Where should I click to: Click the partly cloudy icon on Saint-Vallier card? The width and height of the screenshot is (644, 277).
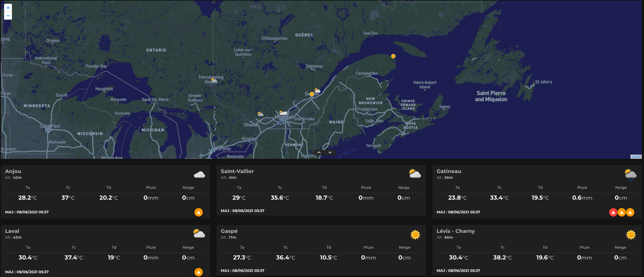415,173
